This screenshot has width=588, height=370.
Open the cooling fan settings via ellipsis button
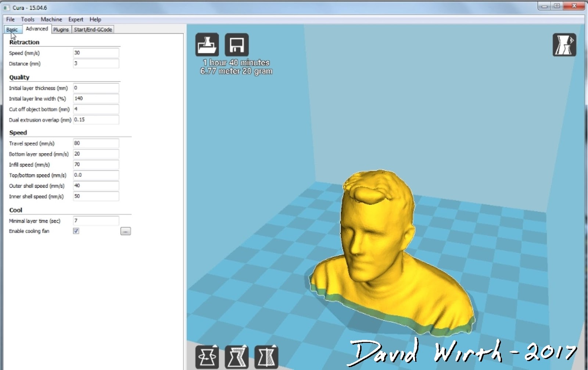click(125, 231)
